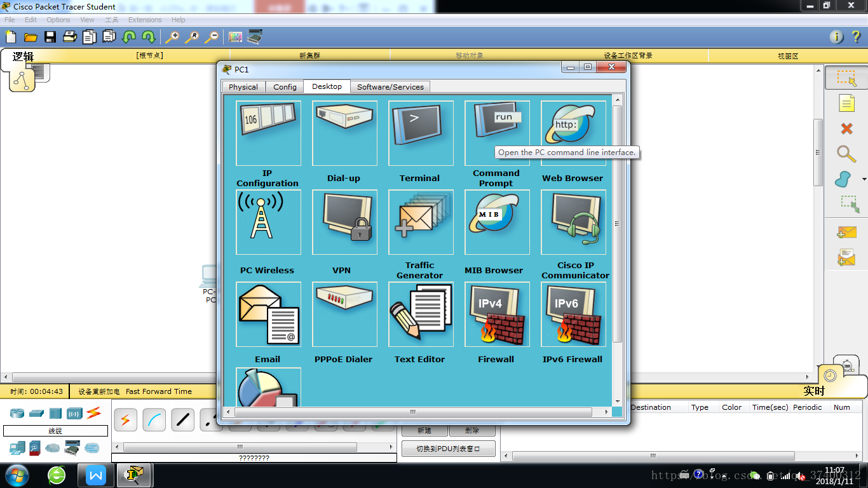868x488 pixels.
Task: Click the Fast Forward Time button
Action: (159, 391)
